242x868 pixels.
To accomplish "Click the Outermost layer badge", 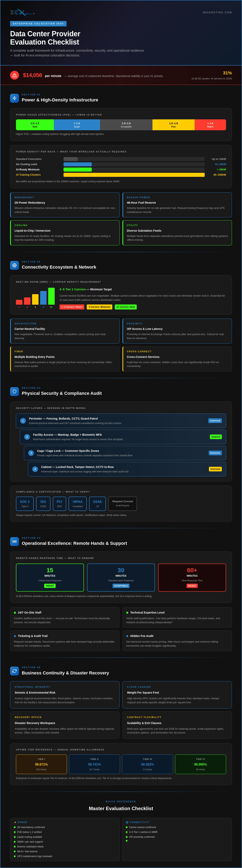I will click(x=215, y=421).
